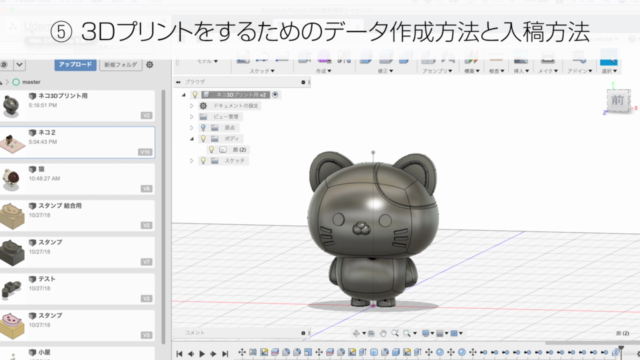
Task: Click the timeline position marker at end
Action: [621, 351]
